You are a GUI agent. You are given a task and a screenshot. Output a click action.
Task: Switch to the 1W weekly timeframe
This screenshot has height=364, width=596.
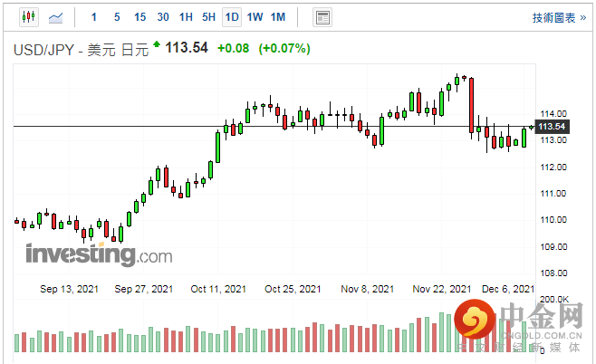[255, 17]
